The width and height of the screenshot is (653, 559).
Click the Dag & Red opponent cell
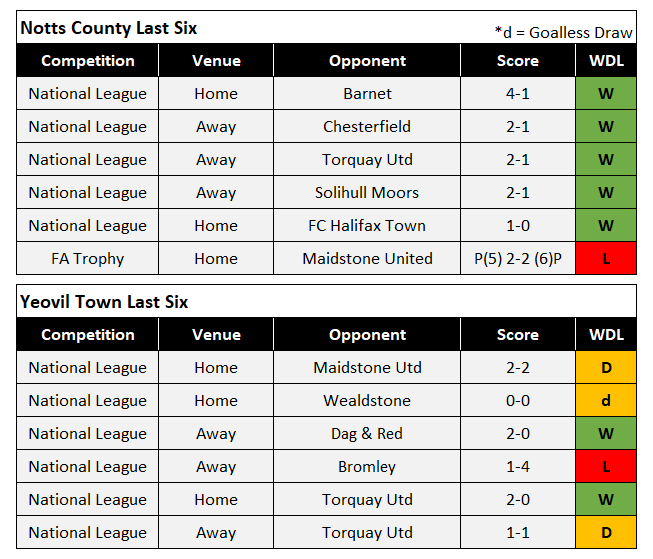click(367, 434)
